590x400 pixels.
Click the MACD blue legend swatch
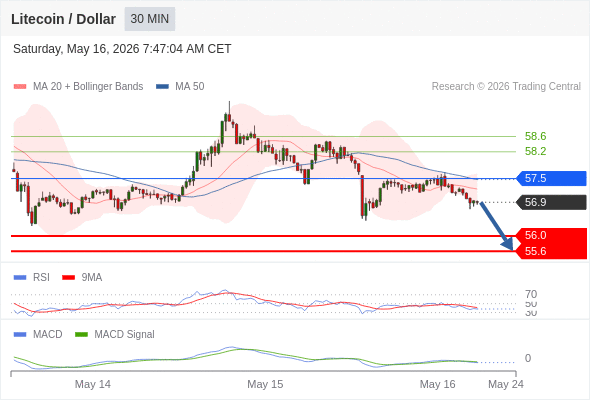(20, 335)
